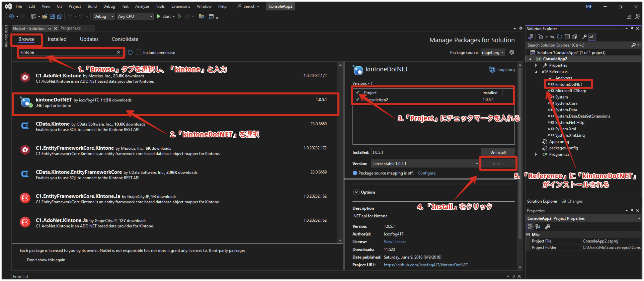
Task: Click the Redo arrow icon
Action: (x=81, y=16)
